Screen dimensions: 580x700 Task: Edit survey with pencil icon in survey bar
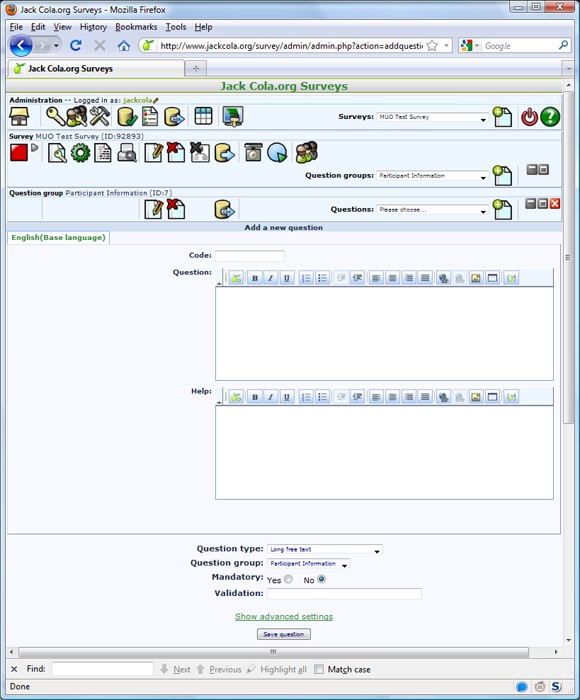(153, 153)
